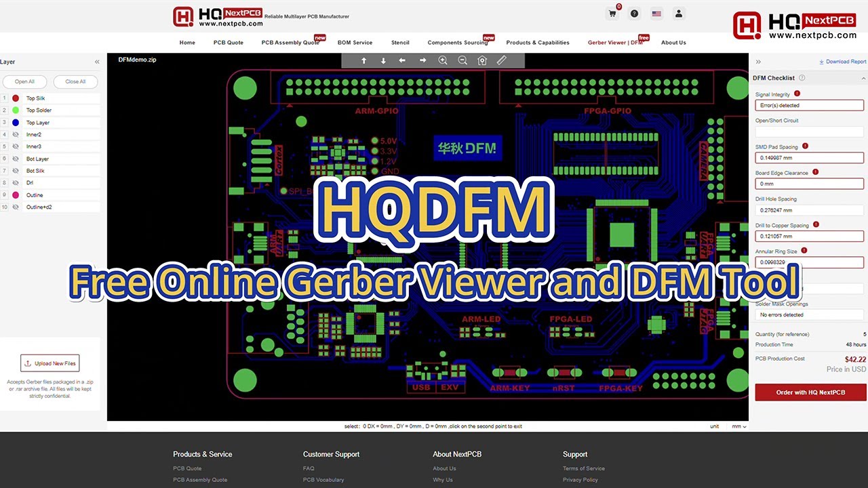This screenshot has height=488, width=868.
Task: Click the pink Outline color dot
Action: coord(16,195)
